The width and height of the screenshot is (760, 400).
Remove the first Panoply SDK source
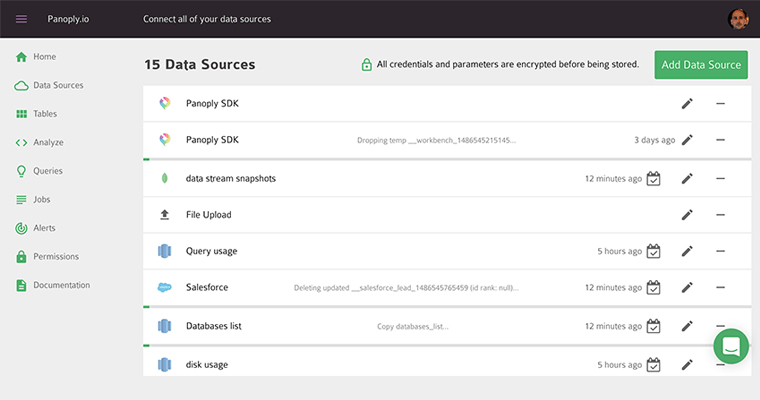720,103
